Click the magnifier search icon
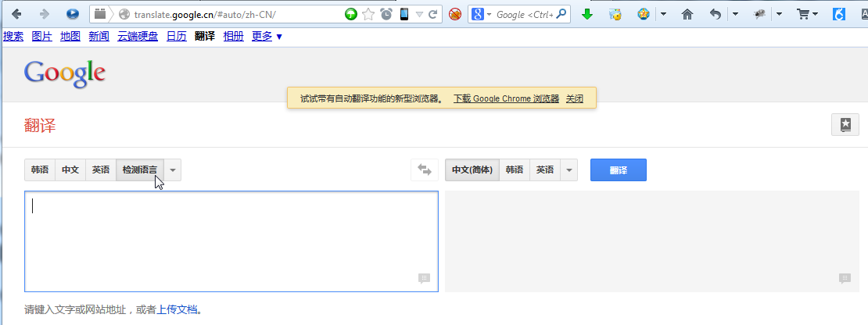Screen dimensions: 868x325 (562, 14)
